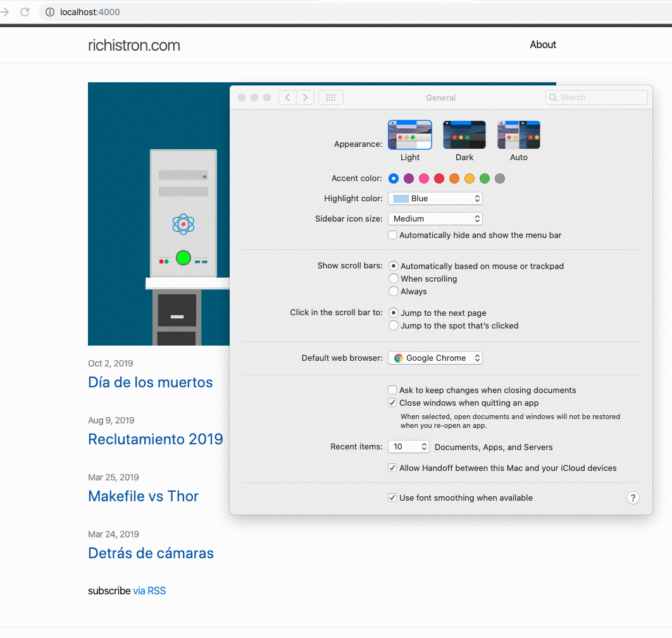Reload the page in the browser
Viewport: 672px width, 638px height.
[25, 12]
